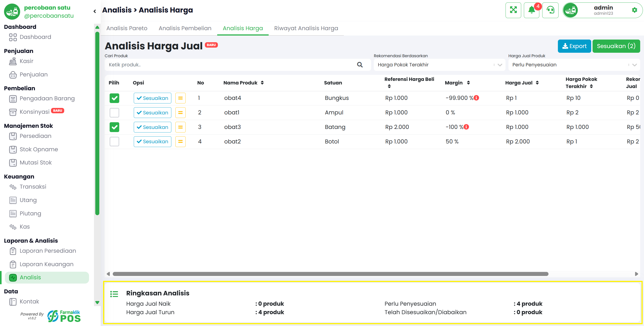Click the Laporan Persediaan clipboard icon
The width and height of the screenshot is (644, 326).
13,251
